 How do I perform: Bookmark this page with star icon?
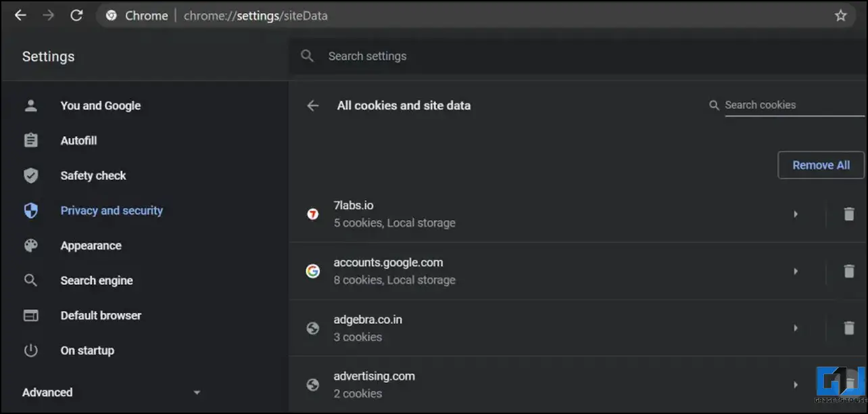[840, 16]
